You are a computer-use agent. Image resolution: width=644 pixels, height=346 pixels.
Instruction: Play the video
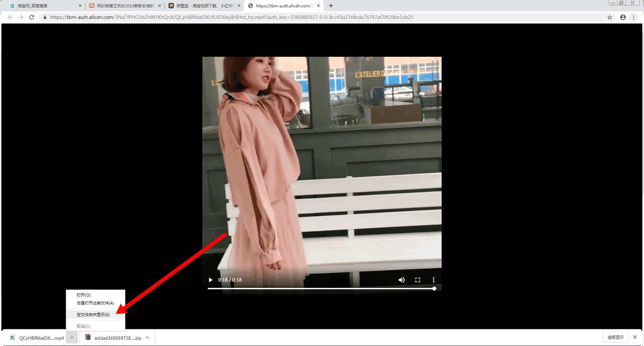coord(210,280)
